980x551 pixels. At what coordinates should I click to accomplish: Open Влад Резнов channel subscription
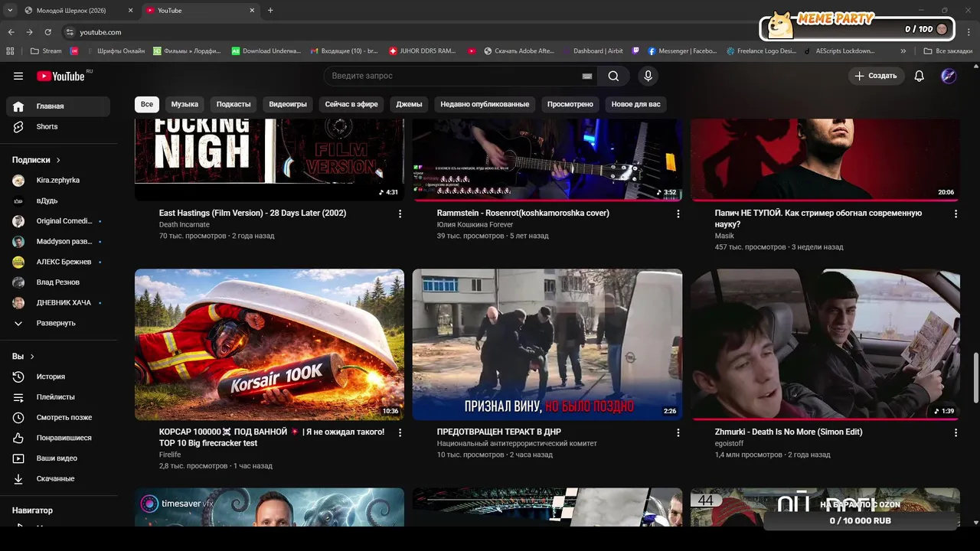(x=58, y=282)
